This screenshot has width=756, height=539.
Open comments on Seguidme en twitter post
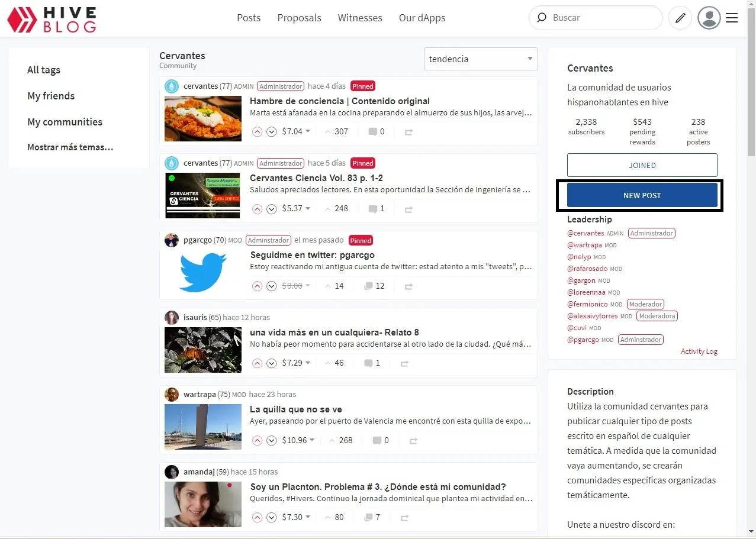click(375, 286)
